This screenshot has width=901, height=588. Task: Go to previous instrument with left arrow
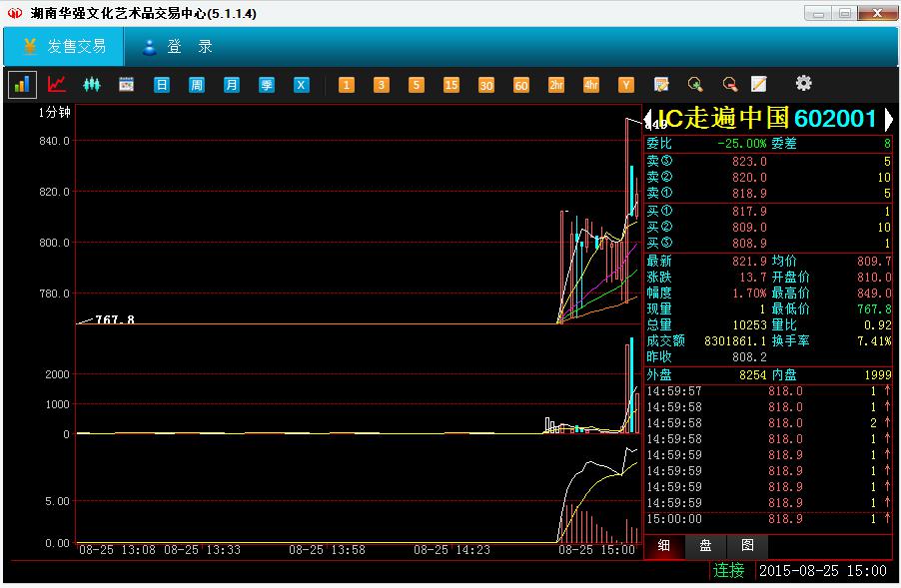point(648,120)
